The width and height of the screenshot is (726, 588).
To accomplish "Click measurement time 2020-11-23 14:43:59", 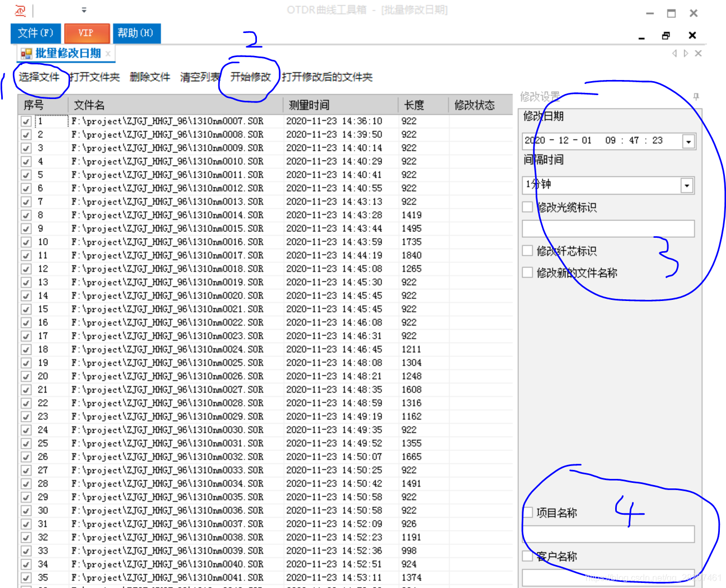I will (334, 242).
